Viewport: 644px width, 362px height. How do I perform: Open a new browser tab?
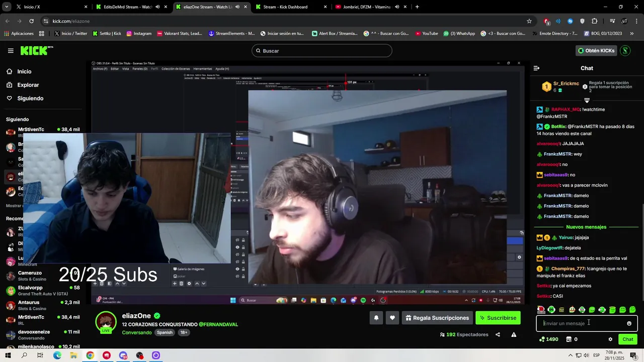[417, 7]
